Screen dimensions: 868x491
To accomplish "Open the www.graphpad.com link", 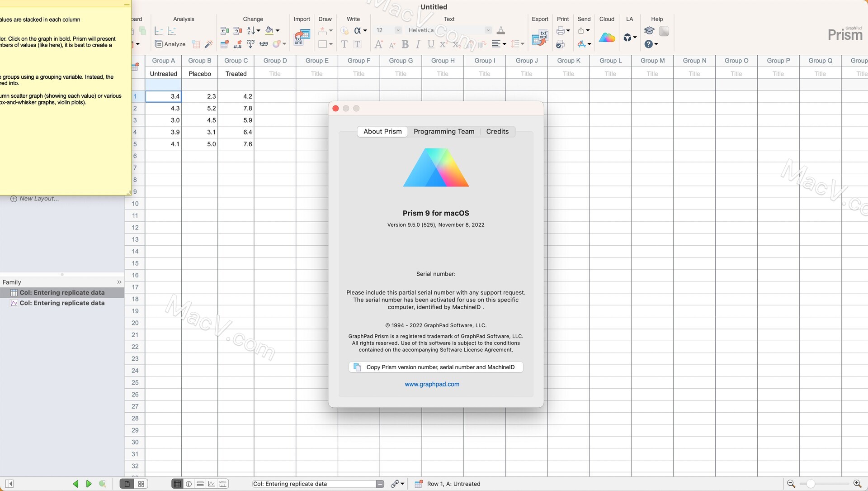I will tap(432, 384).
